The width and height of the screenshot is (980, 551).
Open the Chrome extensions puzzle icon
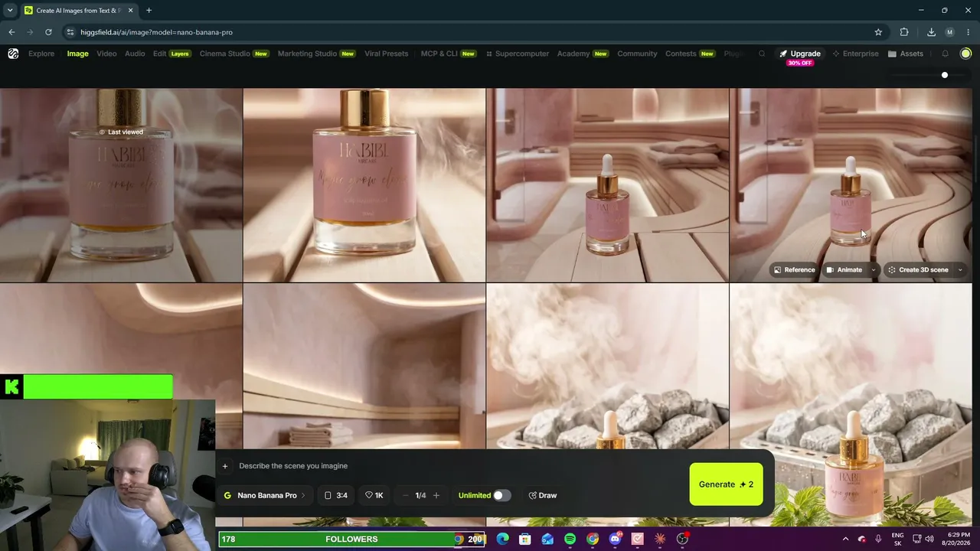coord(904,32)
